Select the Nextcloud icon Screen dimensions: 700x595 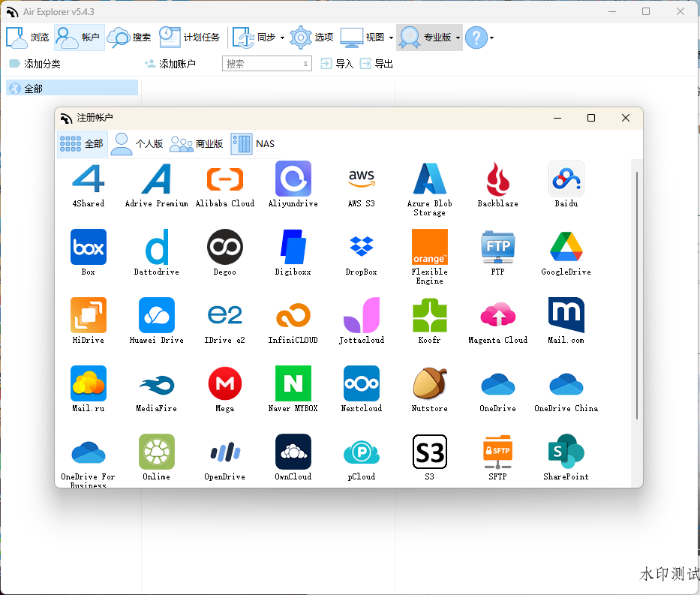362,383
